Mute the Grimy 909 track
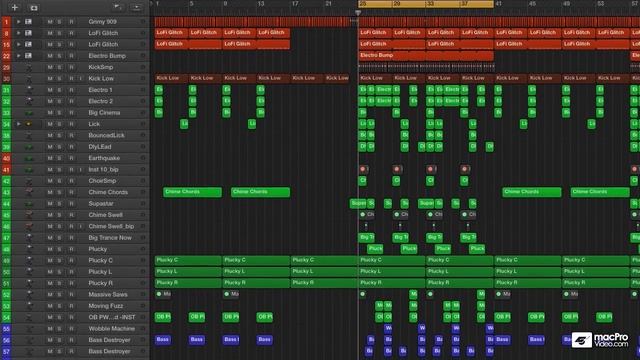This screenshot has height=360, width=640. pos(50,21)
